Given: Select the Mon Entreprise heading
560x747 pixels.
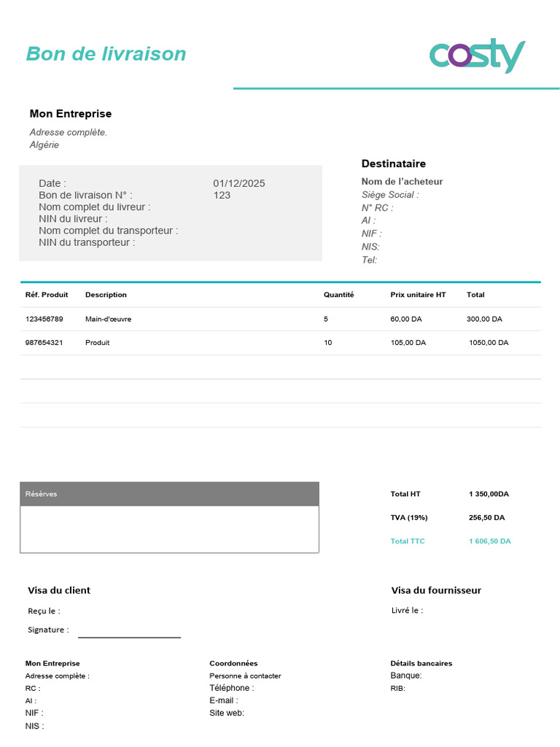Looking at the screenshot, I should (x=71, y=114).
